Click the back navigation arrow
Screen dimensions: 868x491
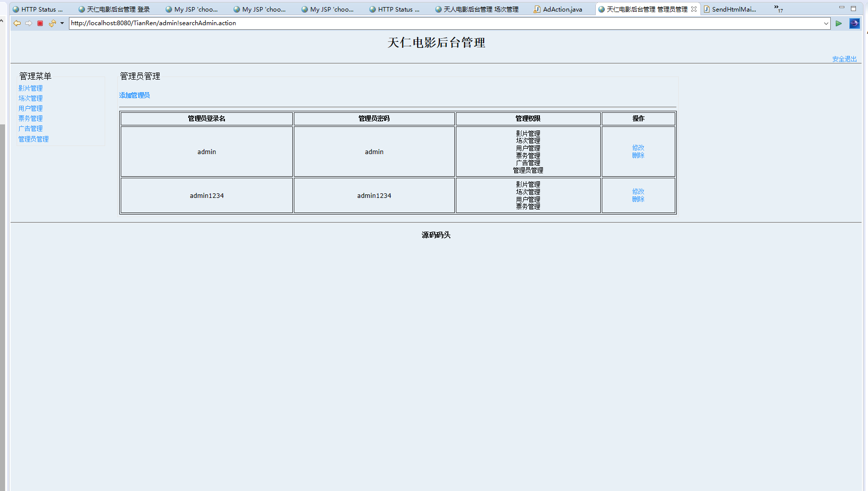click(17, 23)
